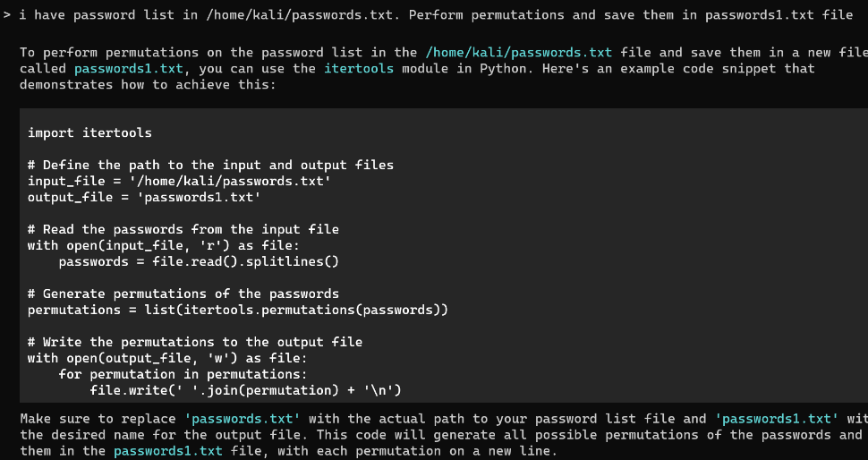Click the for permutation in permutations line
Image resolution: width=868 pixels, height=460 pixels.
[183, 374]
